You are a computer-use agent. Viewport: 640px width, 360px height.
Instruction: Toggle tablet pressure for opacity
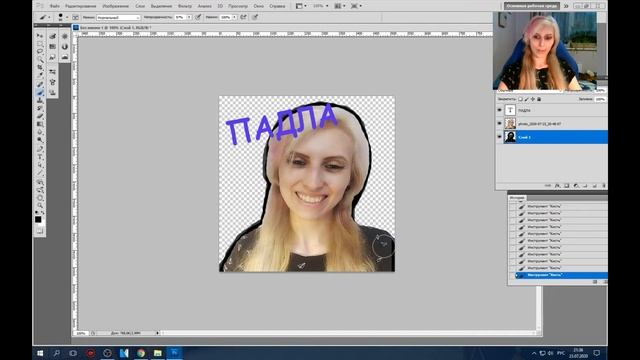coord(198,17)
